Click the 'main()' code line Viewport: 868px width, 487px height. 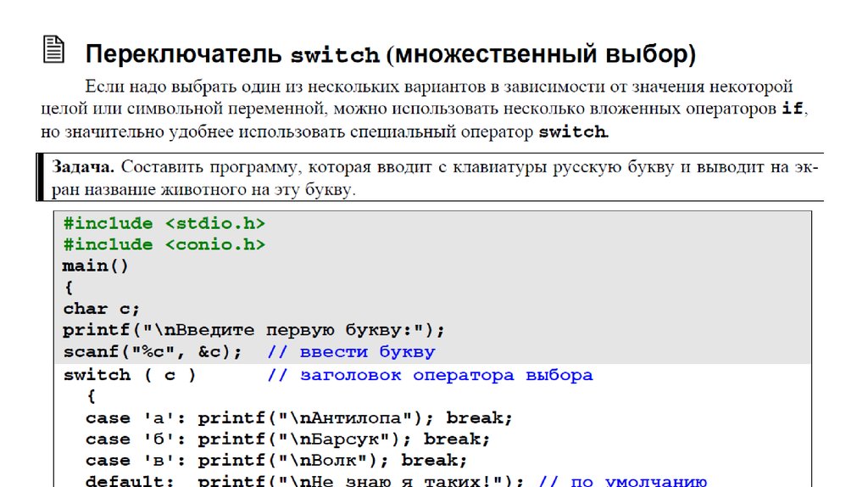point(96,266)
